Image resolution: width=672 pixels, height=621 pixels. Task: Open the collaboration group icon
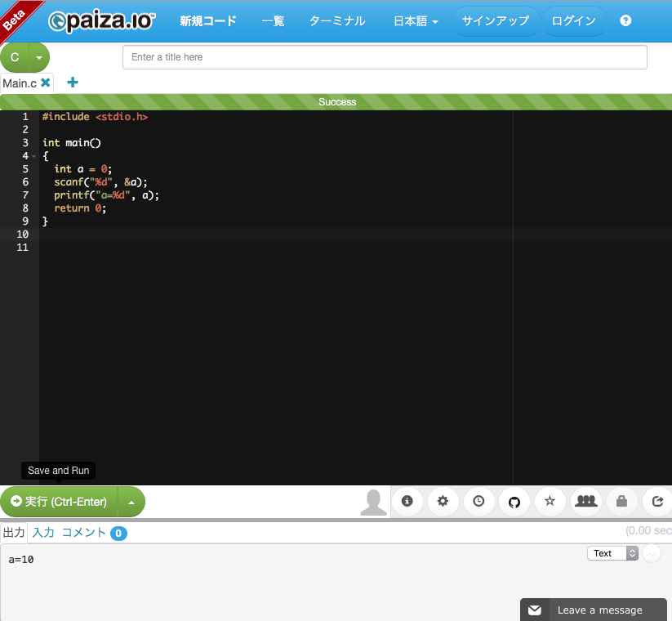[x=585, y=501]
